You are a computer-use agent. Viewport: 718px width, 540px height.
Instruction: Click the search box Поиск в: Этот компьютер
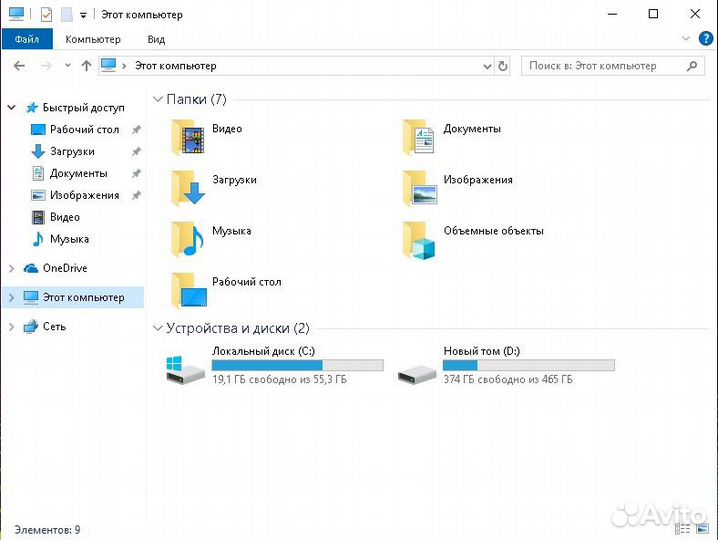605,66
